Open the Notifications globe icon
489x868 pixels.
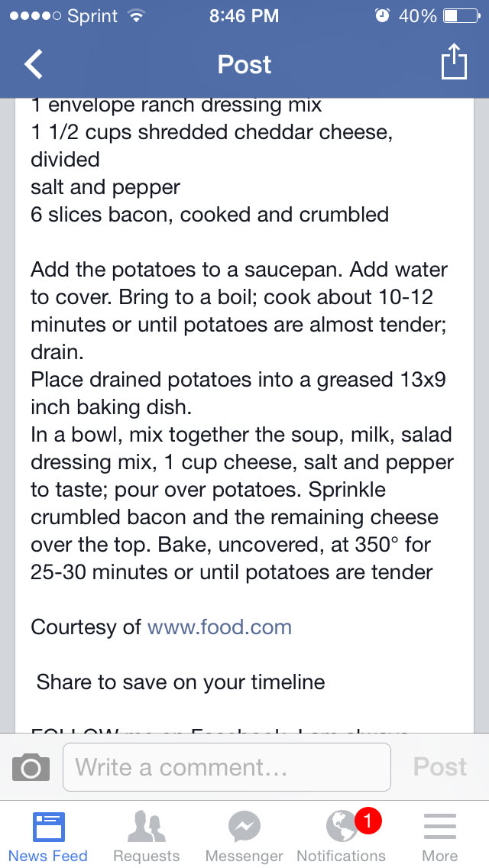pyautogui.click(x=341, y=828)
